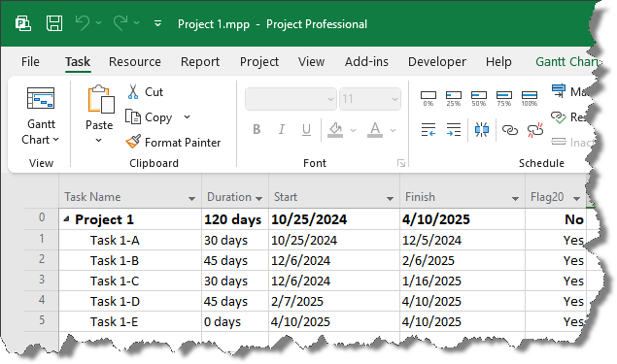Click the Save icon in title bar
The width and height of the screenshot is (617, 364).
pyautogui.click(x=54, y=23)
